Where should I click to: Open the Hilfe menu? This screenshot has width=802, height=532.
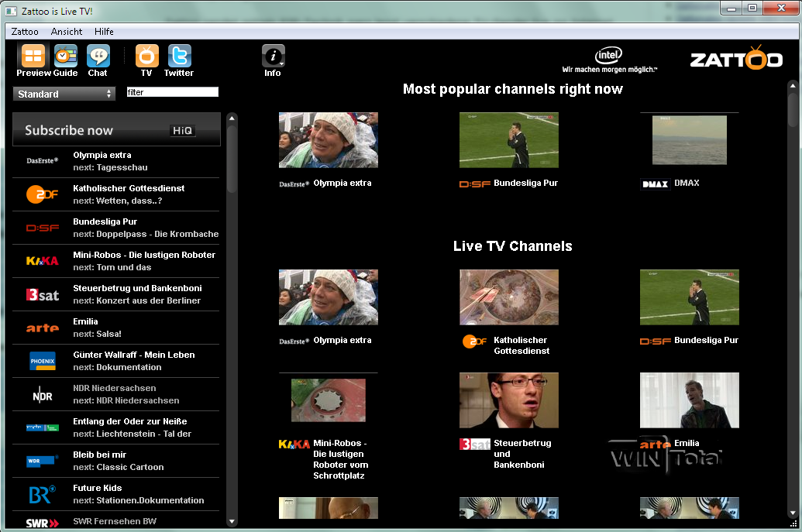coord(104,32)
